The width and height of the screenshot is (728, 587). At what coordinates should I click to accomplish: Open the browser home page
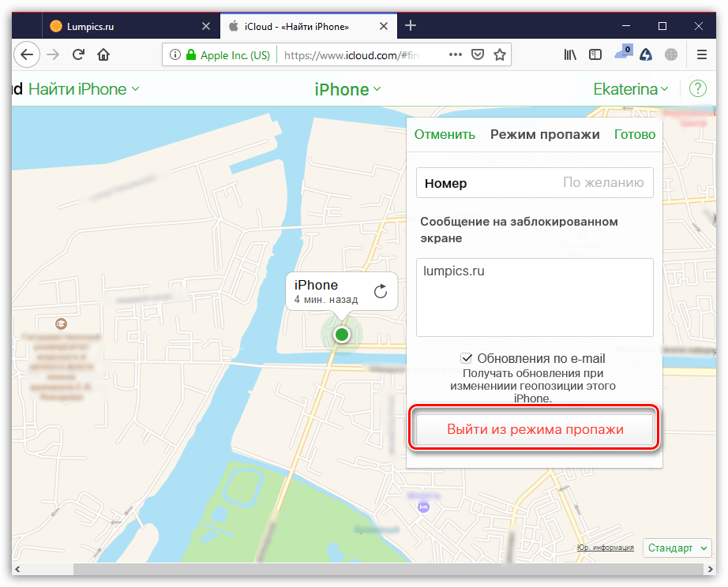click(103, 54)
